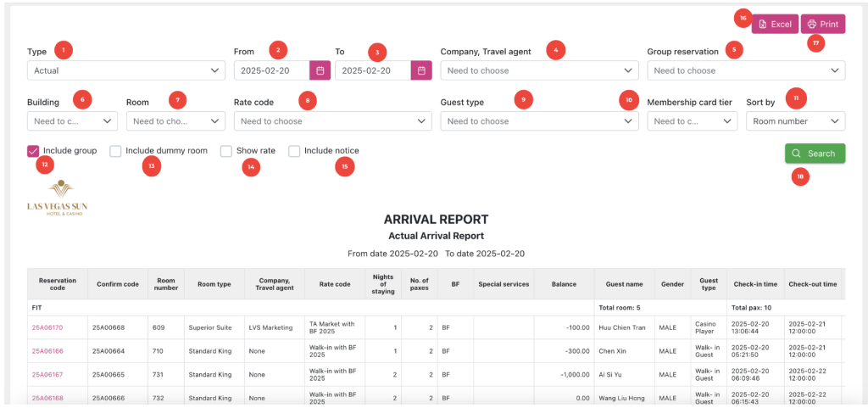
Task: Open the From date calendar picker
Action: (320, 71)
